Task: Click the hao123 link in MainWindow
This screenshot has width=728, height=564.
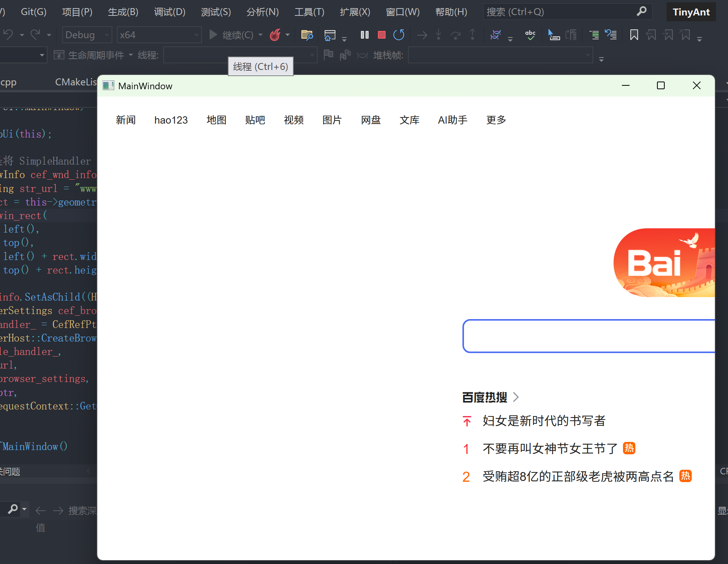Action: (171, 120)
